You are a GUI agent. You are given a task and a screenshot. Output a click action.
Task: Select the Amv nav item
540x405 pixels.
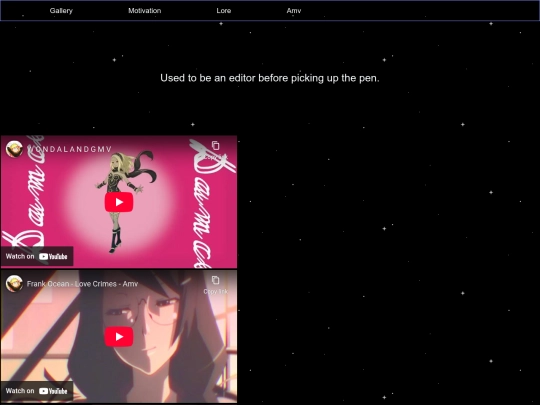[294, 11]
